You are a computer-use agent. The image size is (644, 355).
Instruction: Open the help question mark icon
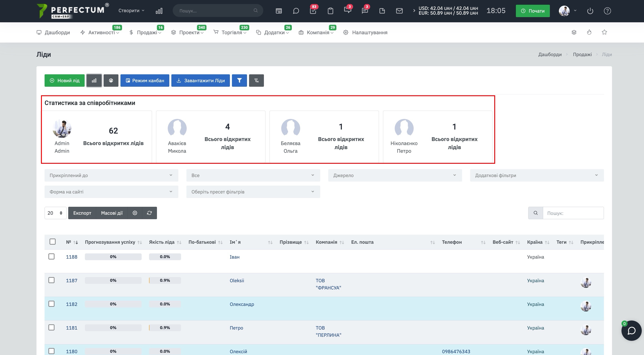607,11
